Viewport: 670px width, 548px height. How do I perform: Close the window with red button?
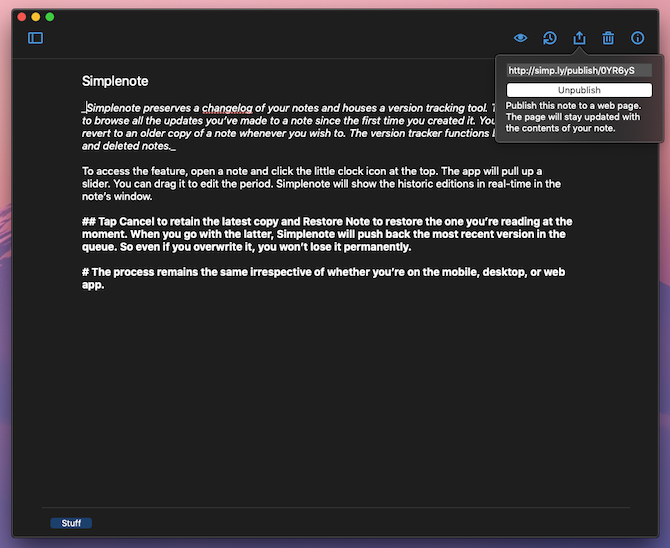point(22,17)
